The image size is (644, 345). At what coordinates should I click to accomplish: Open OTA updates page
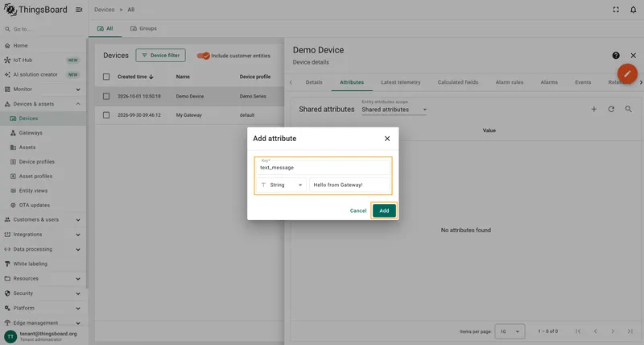43,206
